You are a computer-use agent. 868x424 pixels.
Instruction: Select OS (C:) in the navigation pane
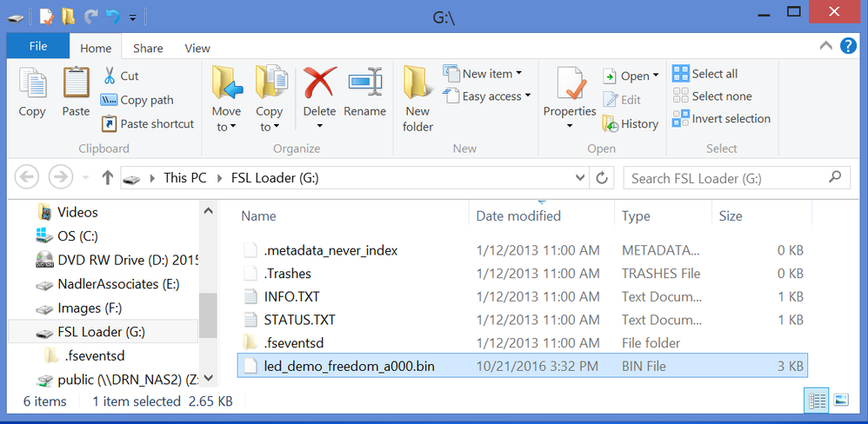[77, 235]
